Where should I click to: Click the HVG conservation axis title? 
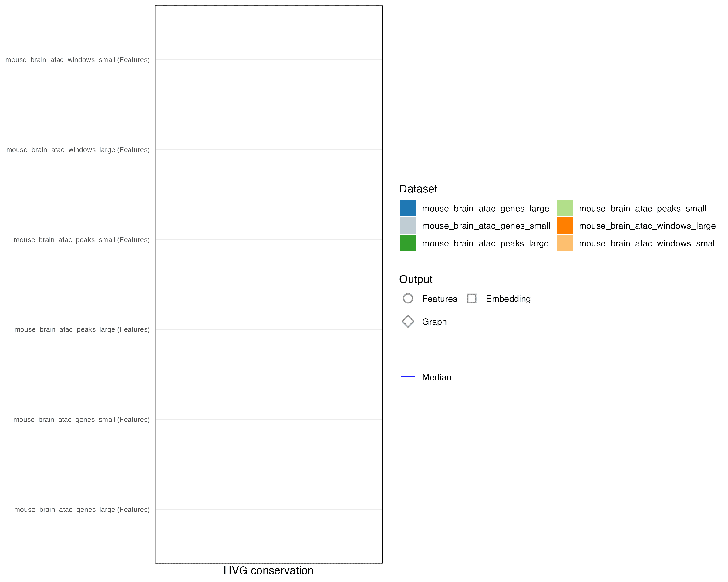(x=268, y=570)
